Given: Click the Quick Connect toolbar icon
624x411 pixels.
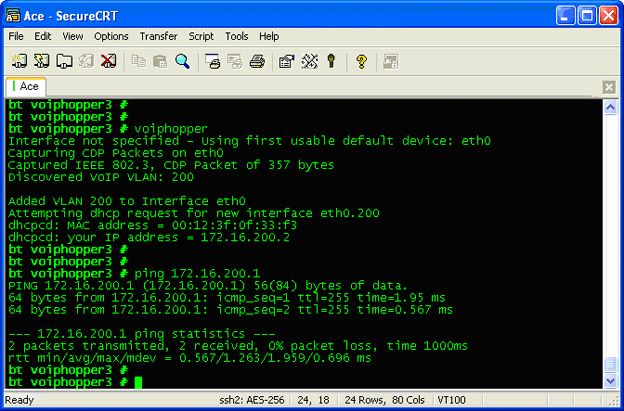Looking at the screenshot, I should point(41,61).
